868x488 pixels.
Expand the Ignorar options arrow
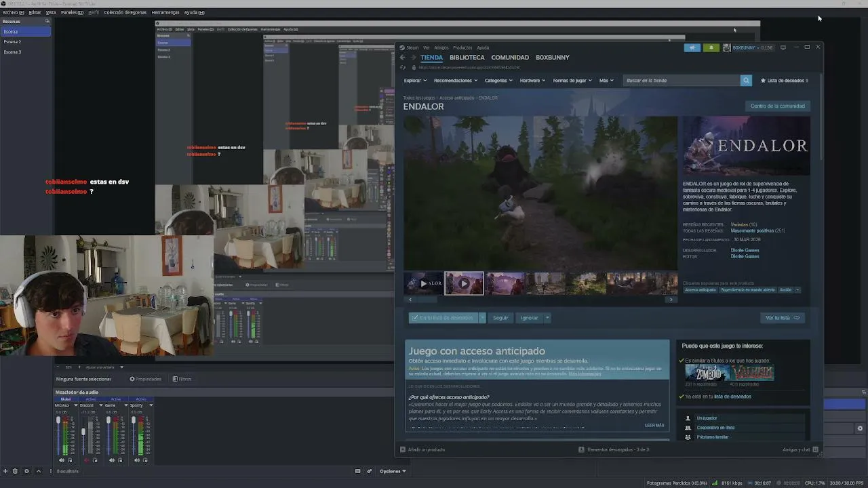[x=547, y=318]
